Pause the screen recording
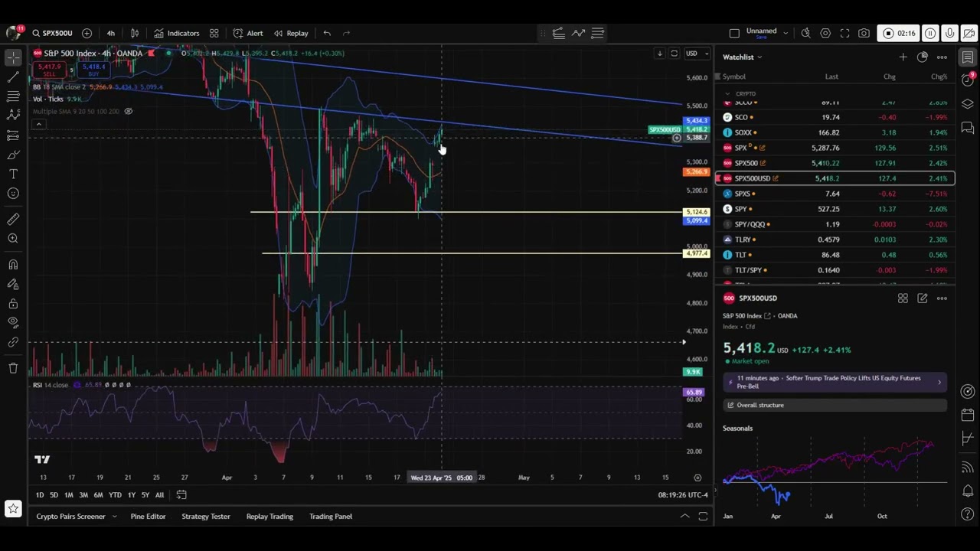The width and height of the screenshot is (980, 551). [930, 33]
